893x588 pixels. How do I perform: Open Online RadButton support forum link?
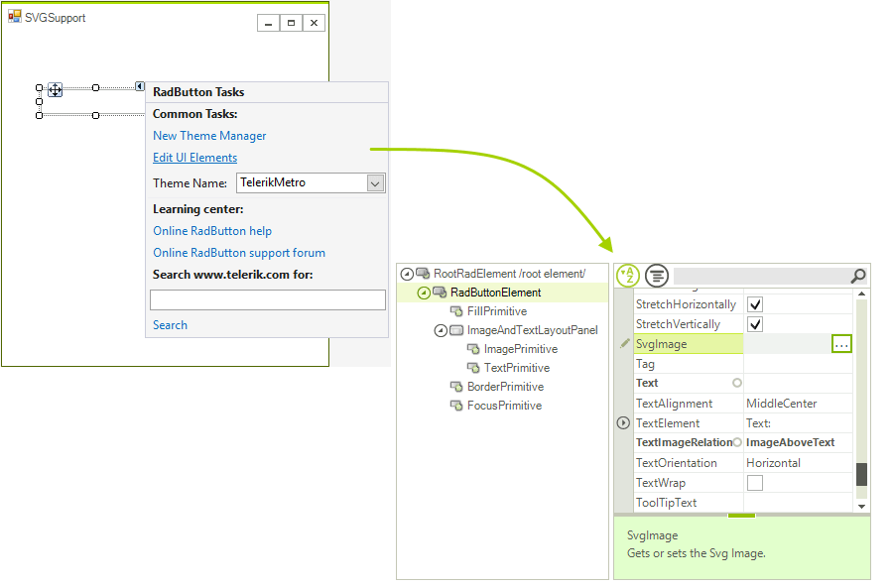coord(238,253)
